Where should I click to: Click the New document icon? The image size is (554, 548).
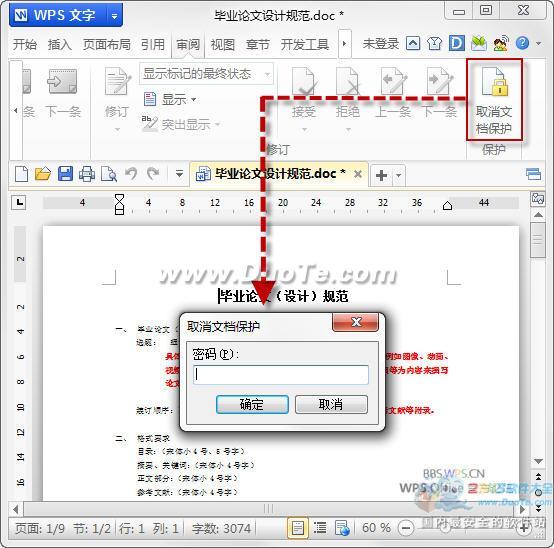[22, 174]
